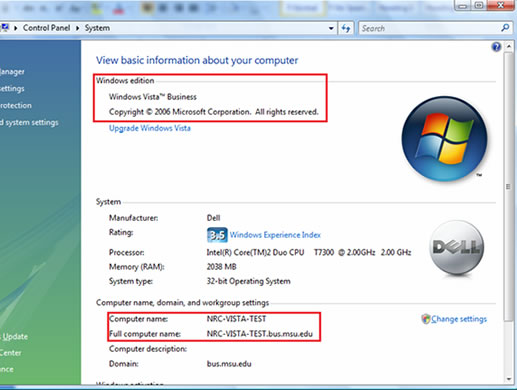
Task: Click the 3.5 rating score badge
Action: (217, 235)
